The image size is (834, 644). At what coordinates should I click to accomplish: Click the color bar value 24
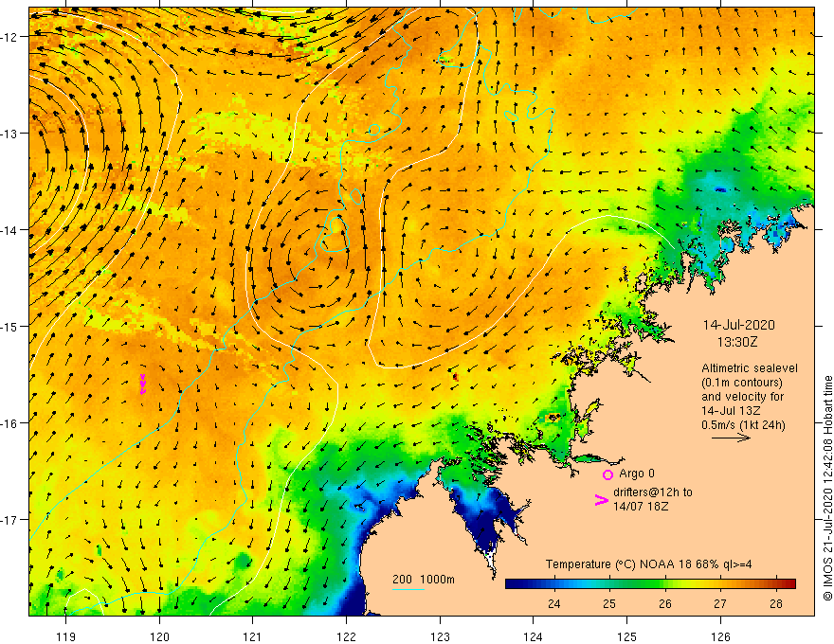[553, 604]
